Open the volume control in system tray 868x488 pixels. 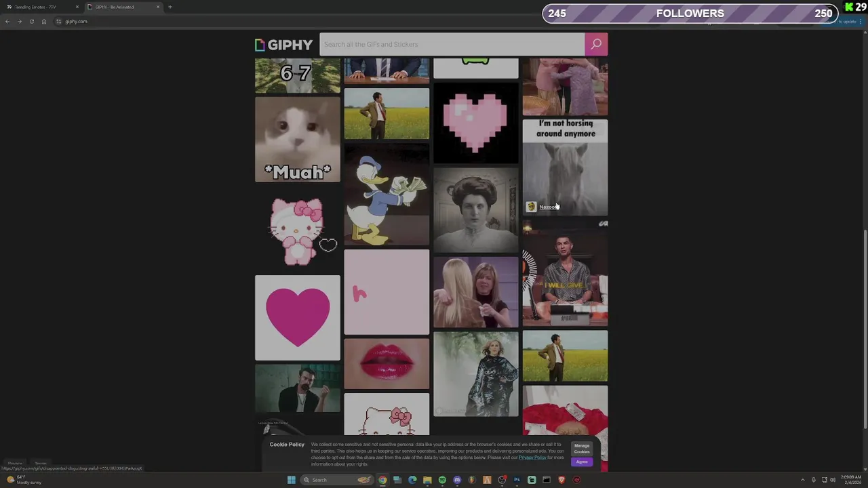(x=833, y=480)
